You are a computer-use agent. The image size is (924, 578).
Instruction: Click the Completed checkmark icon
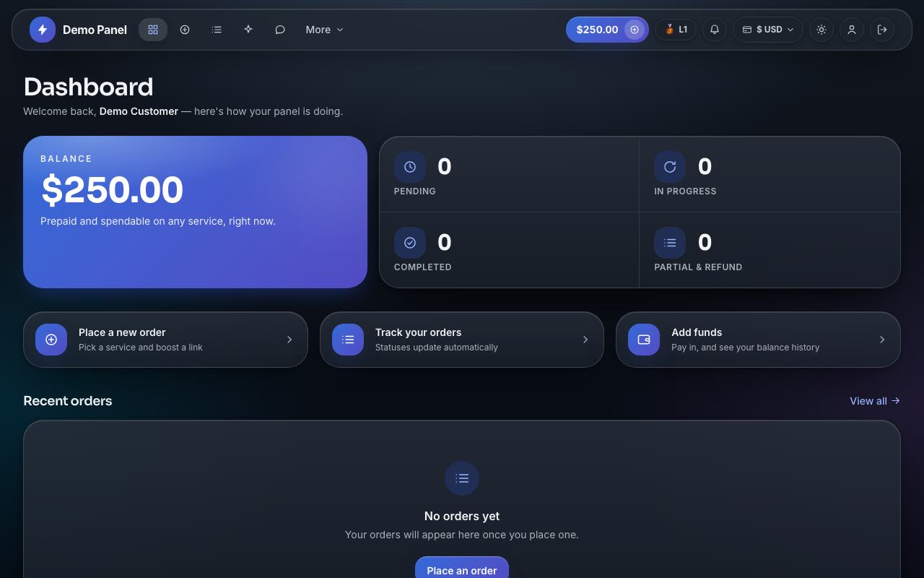[410, 243]
